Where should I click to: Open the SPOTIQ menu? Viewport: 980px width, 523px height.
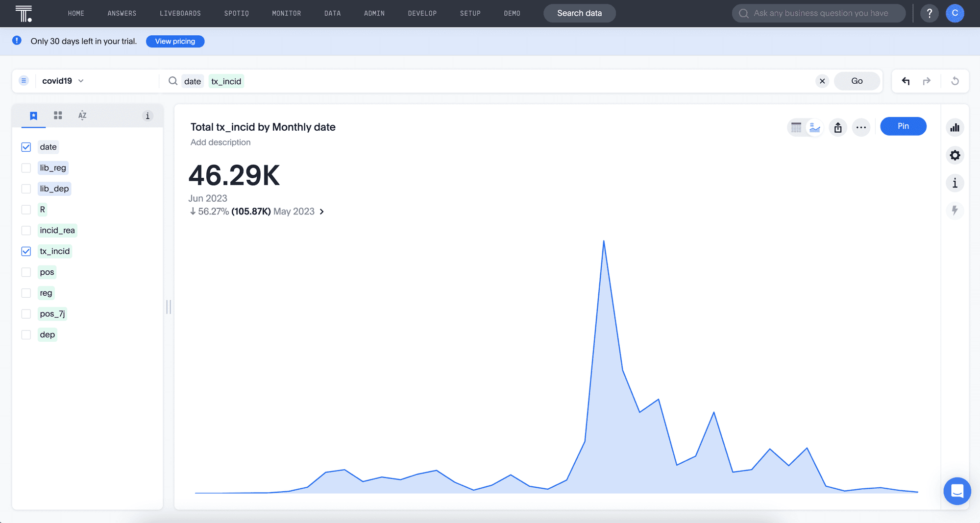(x=236, y=13)
